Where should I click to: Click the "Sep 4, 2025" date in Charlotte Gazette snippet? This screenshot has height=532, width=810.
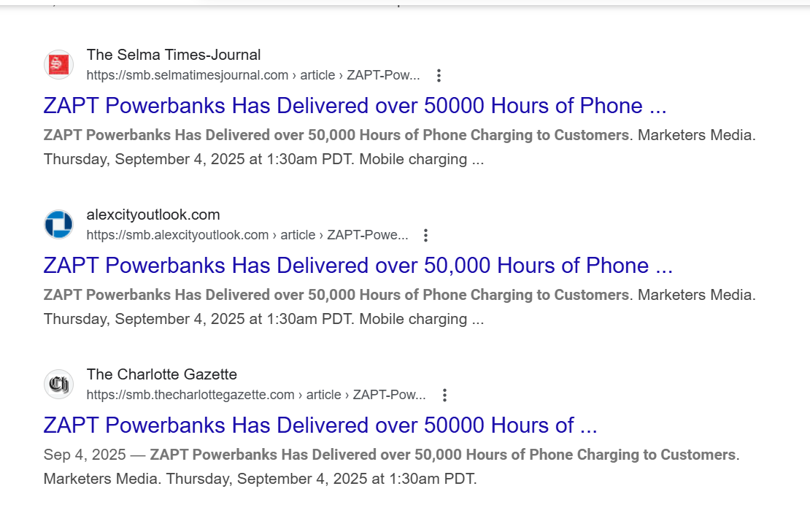(85, 455)
